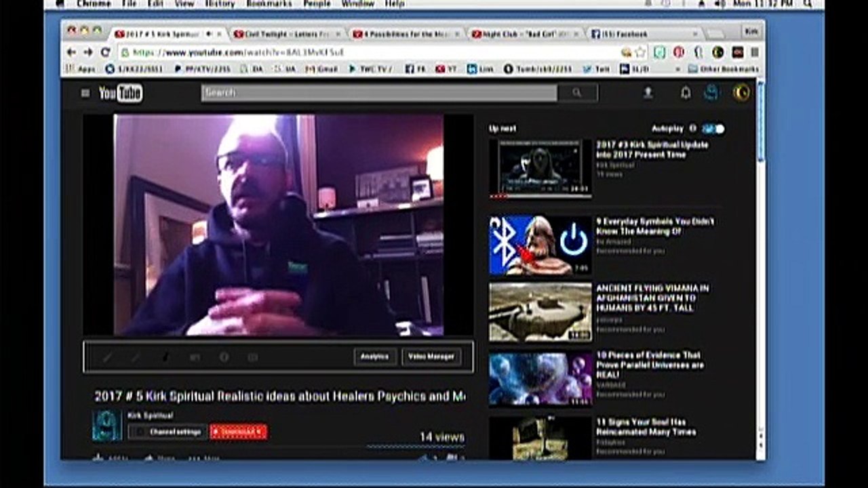
Task: Open the info cards icon under video
Action: [x=224, y=357]
